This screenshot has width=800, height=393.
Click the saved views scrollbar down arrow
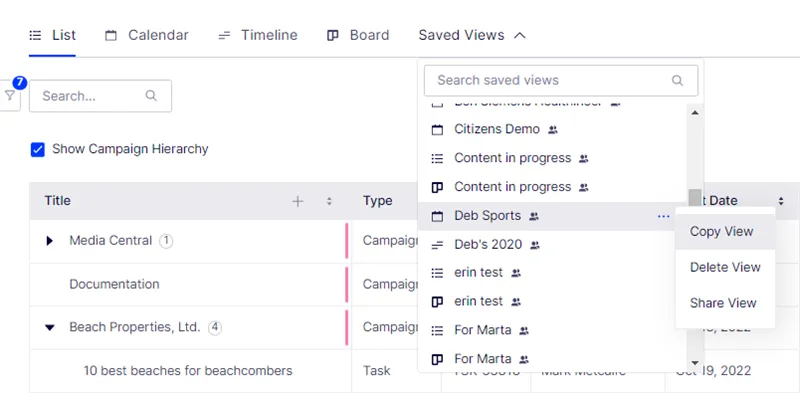coord(695,363)
